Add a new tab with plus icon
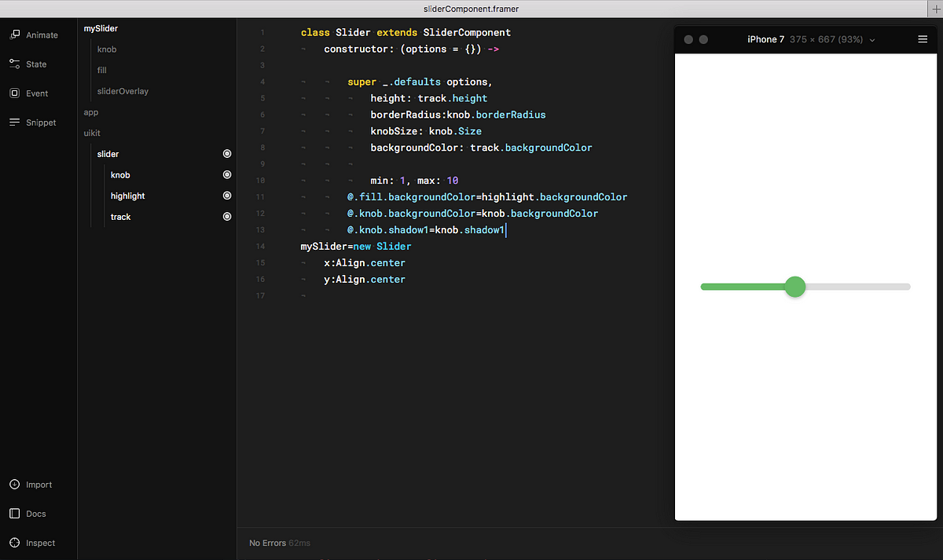 click(935, 8)
